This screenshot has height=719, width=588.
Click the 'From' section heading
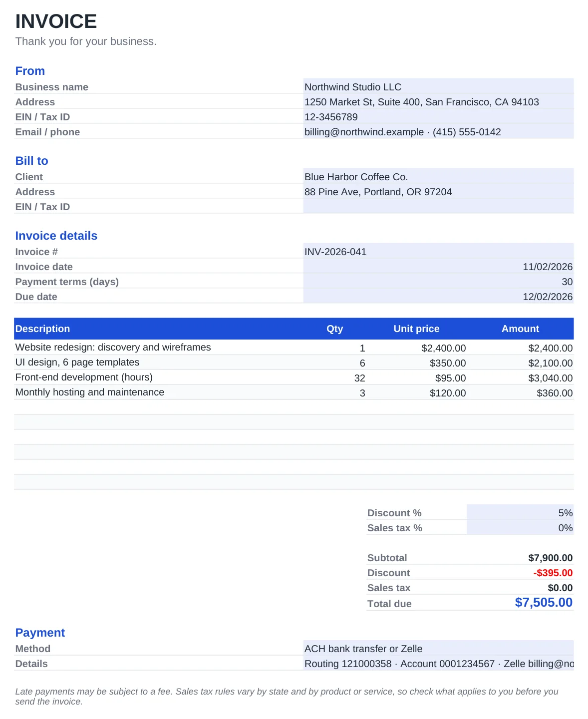tap(30, 71)
